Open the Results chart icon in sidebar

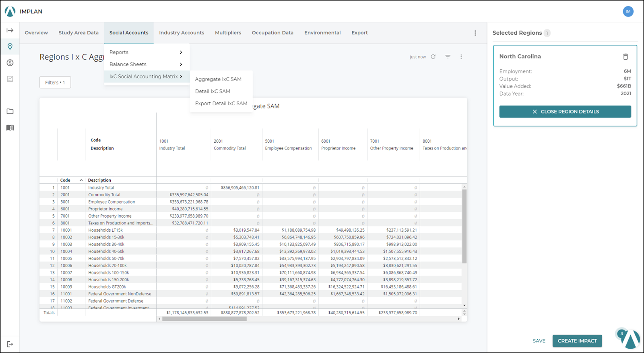tap(10, 79)
